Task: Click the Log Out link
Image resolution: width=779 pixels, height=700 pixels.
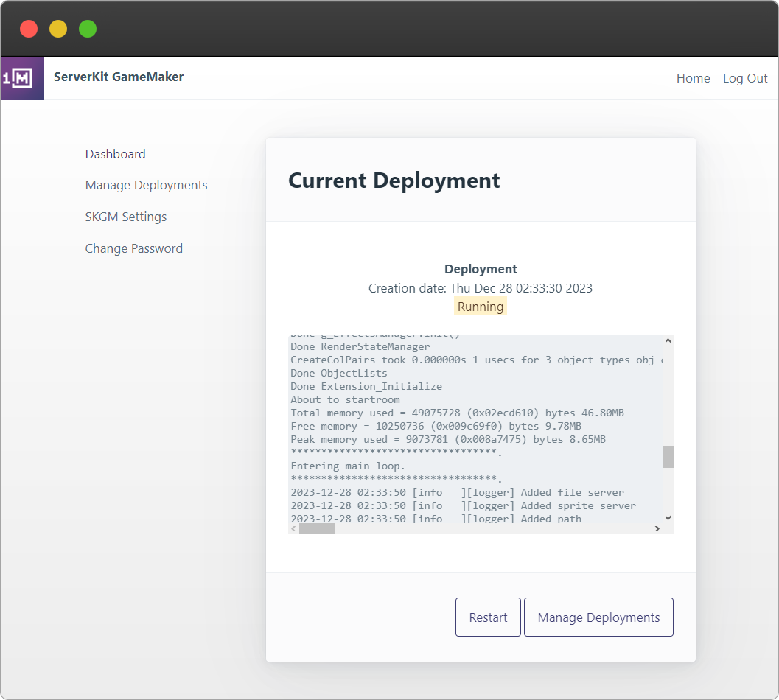Action: click(x=744, y=79)
